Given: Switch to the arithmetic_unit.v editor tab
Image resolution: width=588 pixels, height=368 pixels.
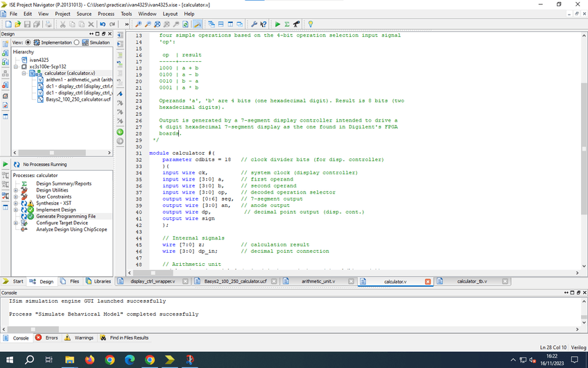Looking at the screenshot, I should click(x=318, y=281).
